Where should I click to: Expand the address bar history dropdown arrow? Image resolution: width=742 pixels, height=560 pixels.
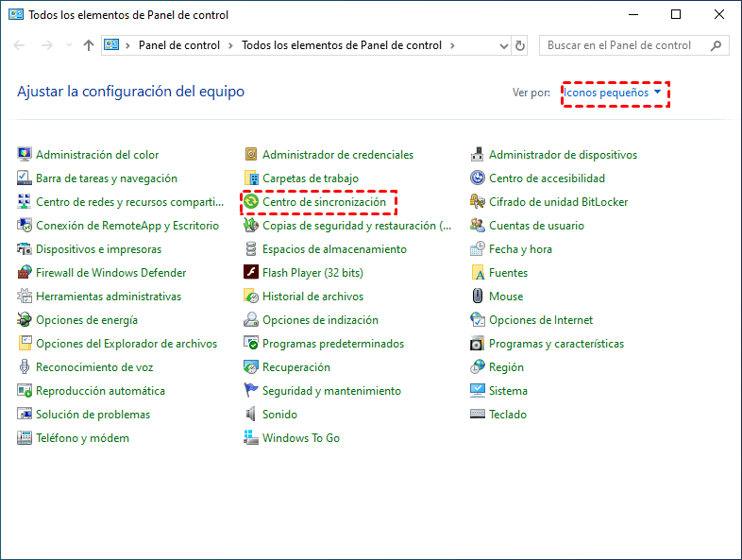[504, 46]
